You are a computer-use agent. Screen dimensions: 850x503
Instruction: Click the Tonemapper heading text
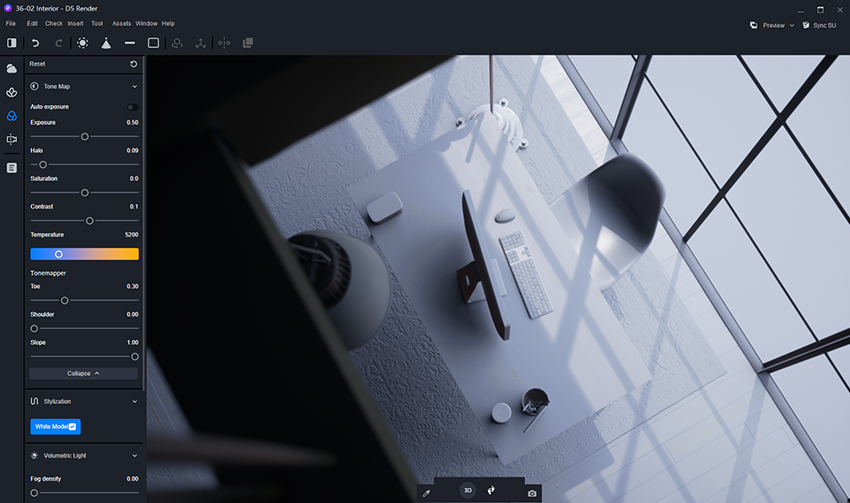(48, 273)
